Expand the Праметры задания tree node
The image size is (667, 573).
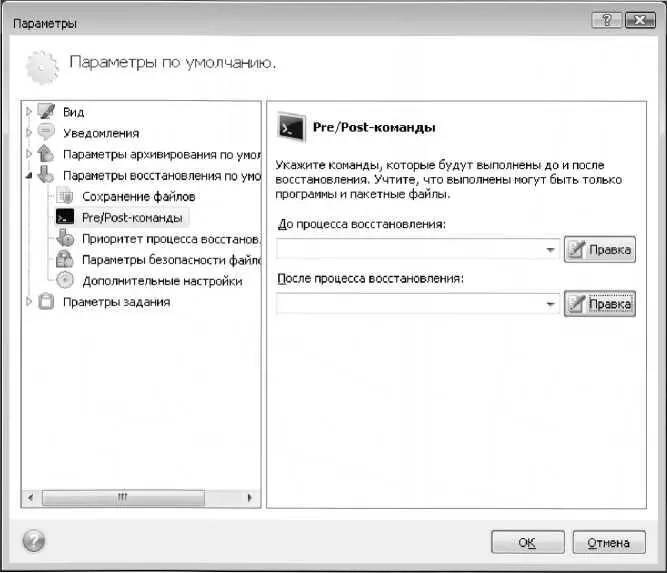[x=29, y=302]
